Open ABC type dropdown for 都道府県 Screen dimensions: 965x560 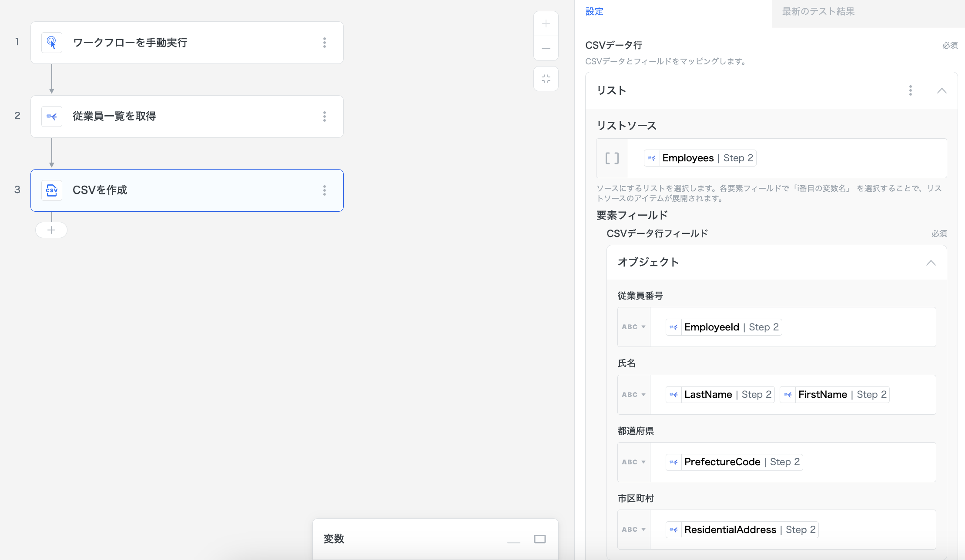click(633, 462)
